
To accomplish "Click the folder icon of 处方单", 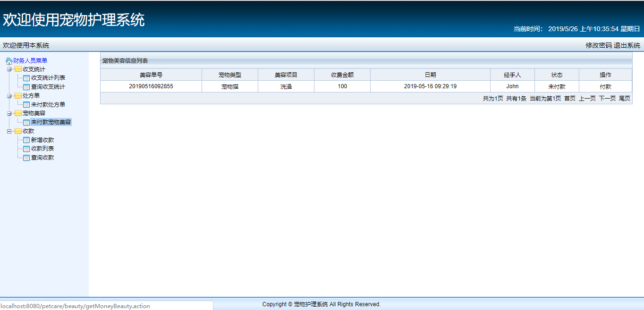I will click(x=18, y=96).
